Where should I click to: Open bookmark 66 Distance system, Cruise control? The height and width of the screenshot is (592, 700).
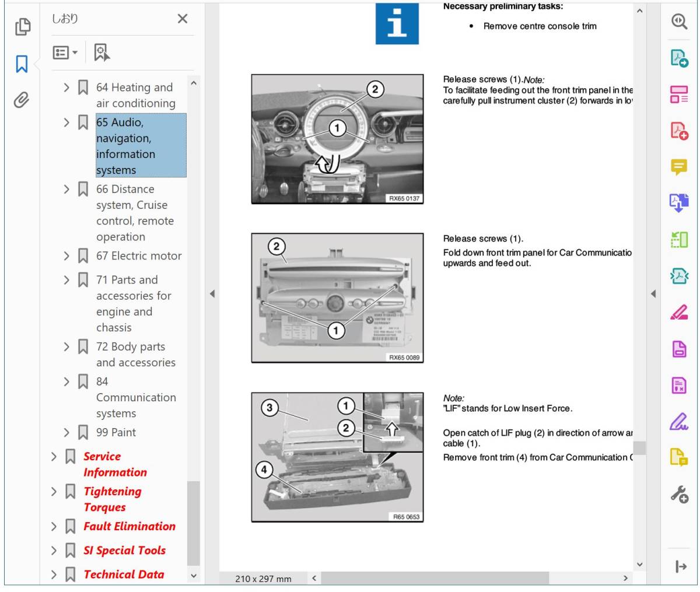[x=135, y=213]
